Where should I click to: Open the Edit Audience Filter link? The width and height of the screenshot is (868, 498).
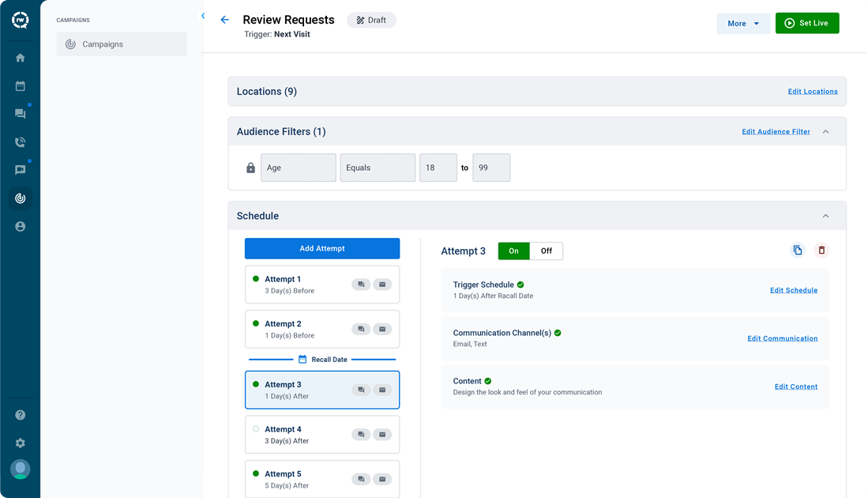click(x=776, y=132)
